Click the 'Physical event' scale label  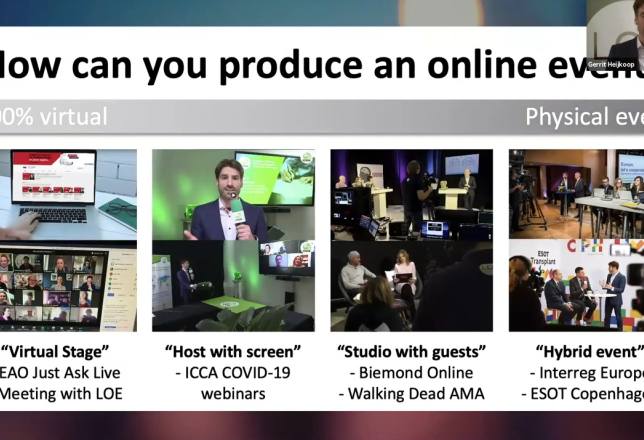pos(584,116)
